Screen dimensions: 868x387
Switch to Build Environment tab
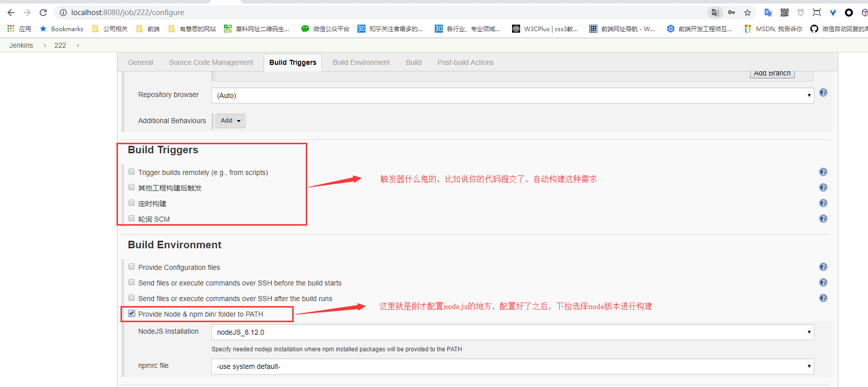pyautogui.click(x=361, y=62)
